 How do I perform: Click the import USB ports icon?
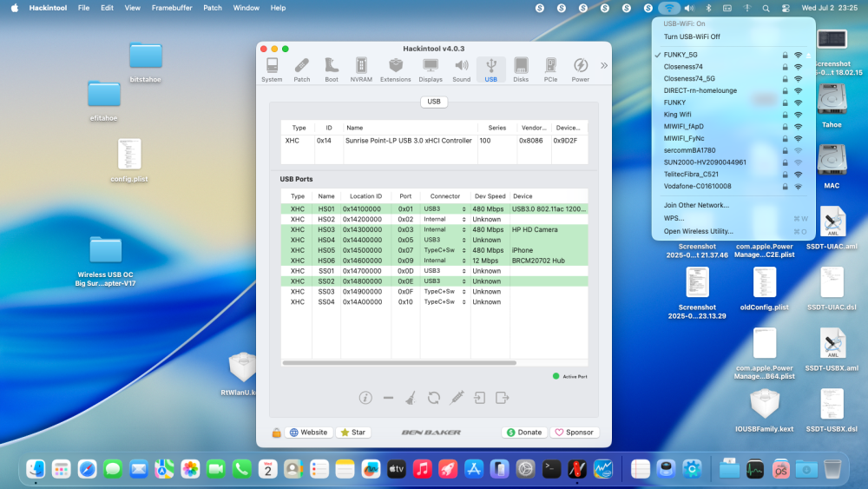pos(479,398)
